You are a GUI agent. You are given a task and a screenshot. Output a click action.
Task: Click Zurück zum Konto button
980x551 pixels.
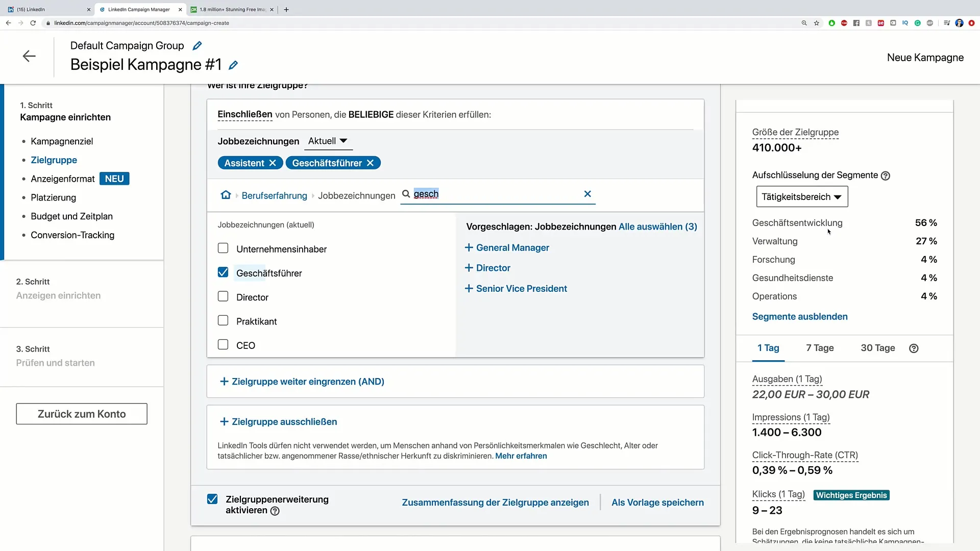click(x=82, y=414)
